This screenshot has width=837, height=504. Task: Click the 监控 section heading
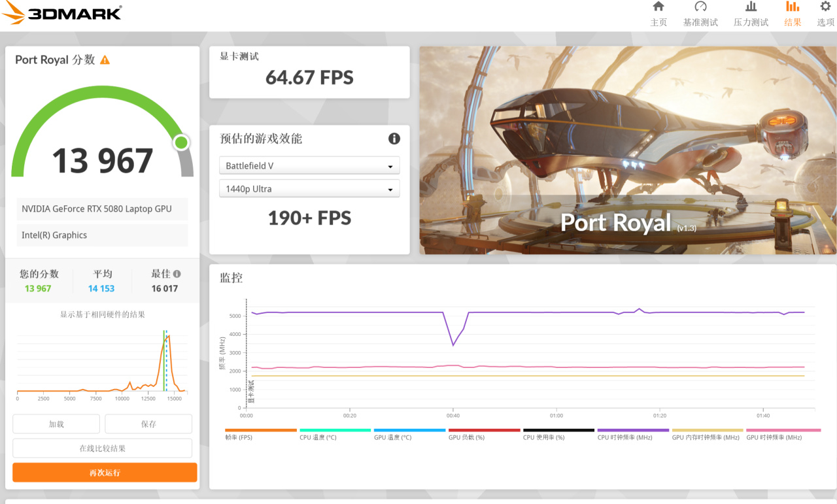pyautogui.click(x=231, y=278)
